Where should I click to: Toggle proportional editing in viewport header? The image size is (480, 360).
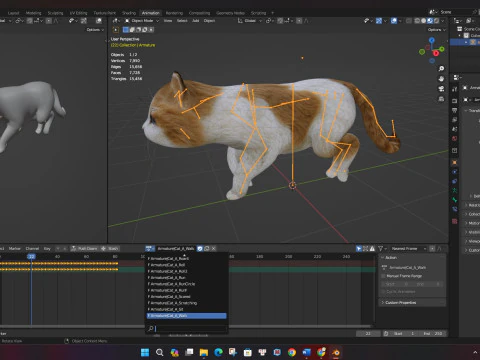click(299, 21)
